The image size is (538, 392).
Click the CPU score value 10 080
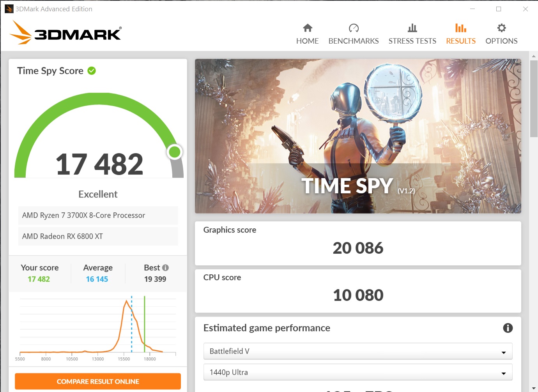(x=358, y=295)
